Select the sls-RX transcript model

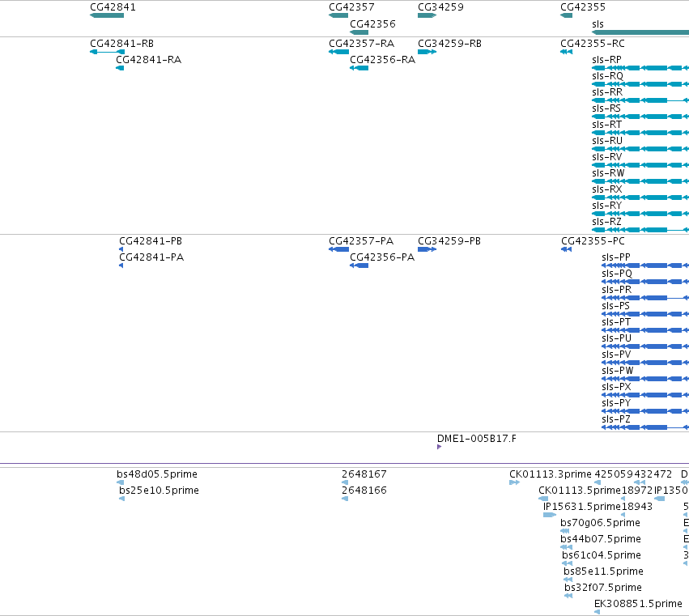click(x=640, y=198)
